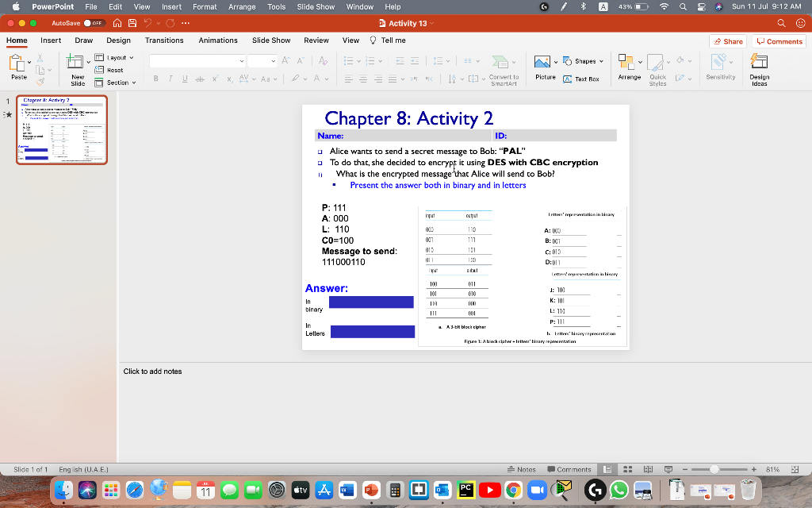Screen dimensions: 812x508
Task: Select the slide 1 thumbnail
Action: point(61,129)
